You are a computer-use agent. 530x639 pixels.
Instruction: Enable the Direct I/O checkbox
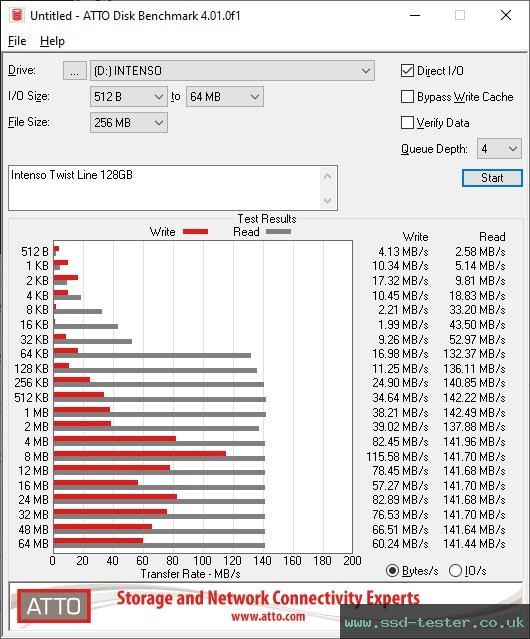(x=407, y=71)
